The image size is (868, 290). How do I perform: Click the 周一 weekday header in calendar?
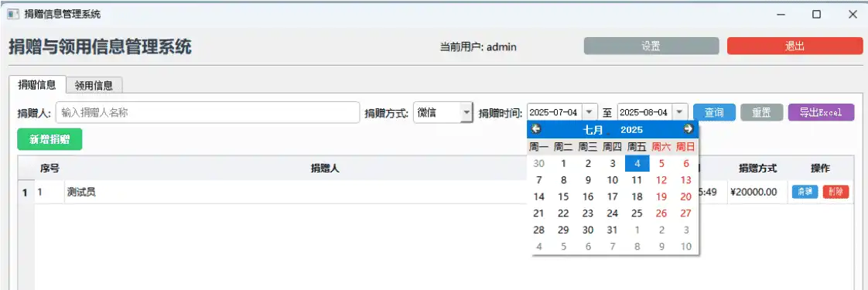point(538,147)
